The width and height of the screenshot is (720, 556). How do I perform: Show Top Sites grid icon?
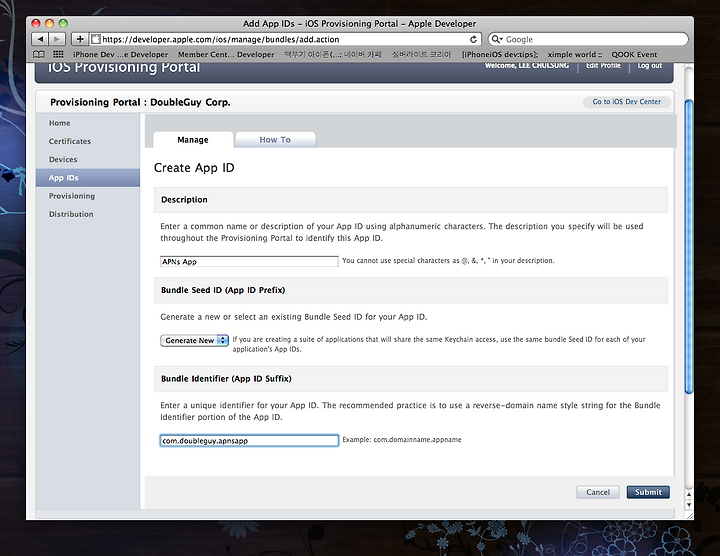[58, 54]
